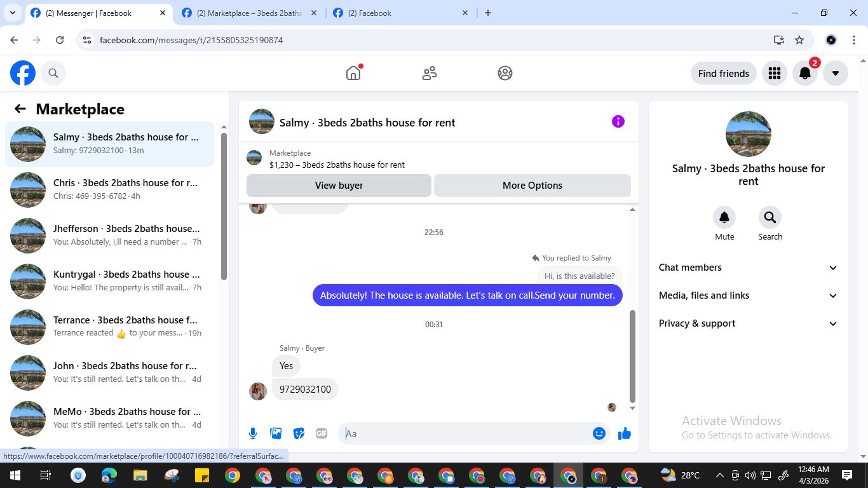Click the chat scrollbar up arrow

point(632,209)
